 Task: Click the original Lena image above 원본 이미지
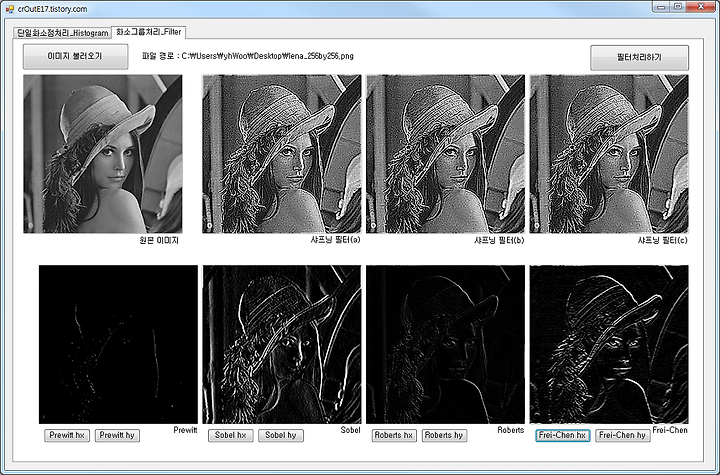pyautogui.click(x=103, y=154)
